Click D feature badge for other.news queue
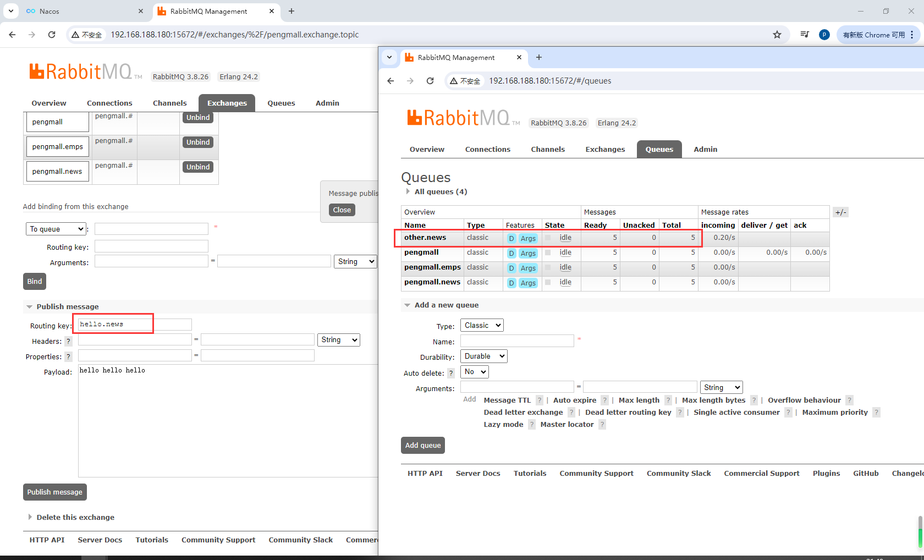This screenshot has width=924, height=560. 512,238
